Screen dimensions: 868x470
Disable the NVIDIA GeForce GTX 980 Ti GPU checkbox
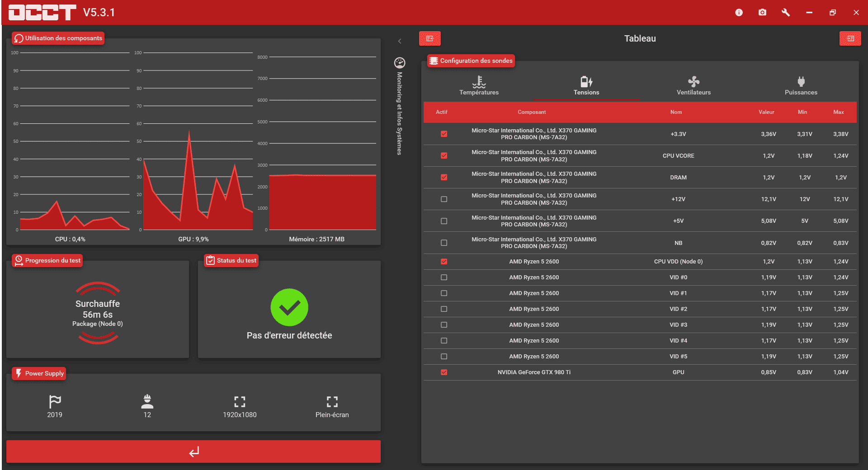tap(444, 372)
